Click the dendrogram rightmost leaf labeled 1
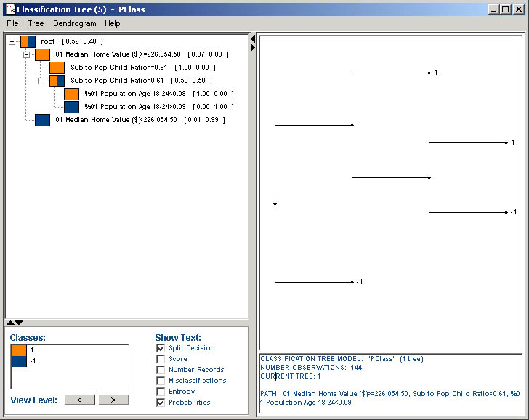 pos(506,142)
